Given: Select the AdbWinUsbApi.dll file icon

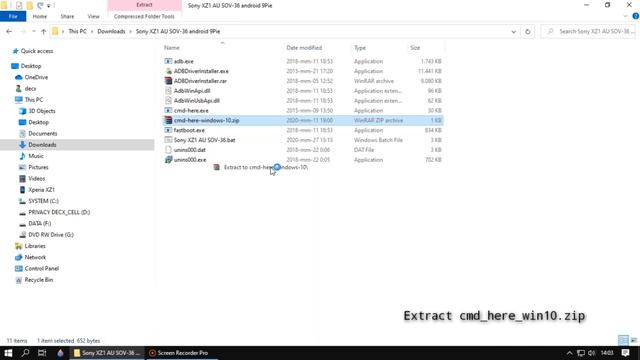Looking at the screenshot, I should (168, 100).
